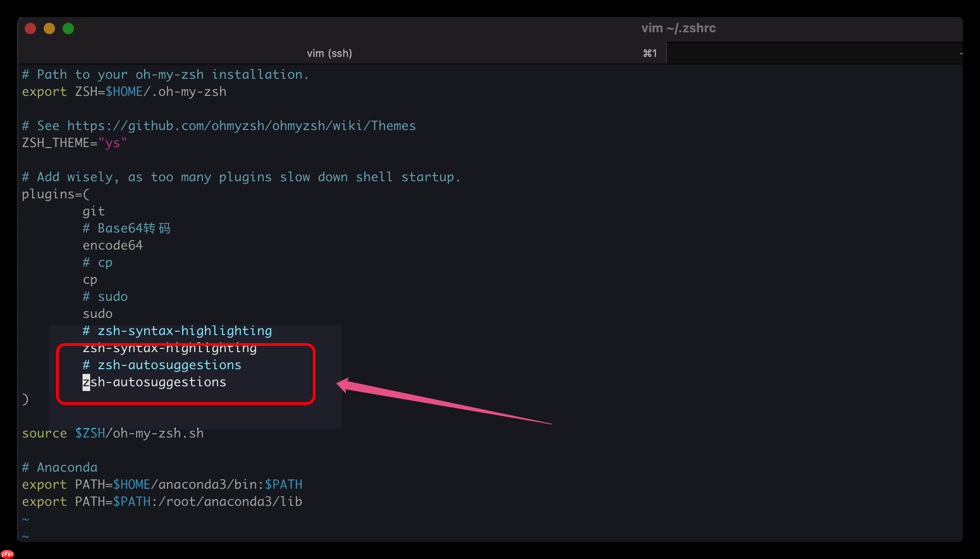Click the commented # zsh-autosuggestions line
980x559 pixels.
coord(162,364)
